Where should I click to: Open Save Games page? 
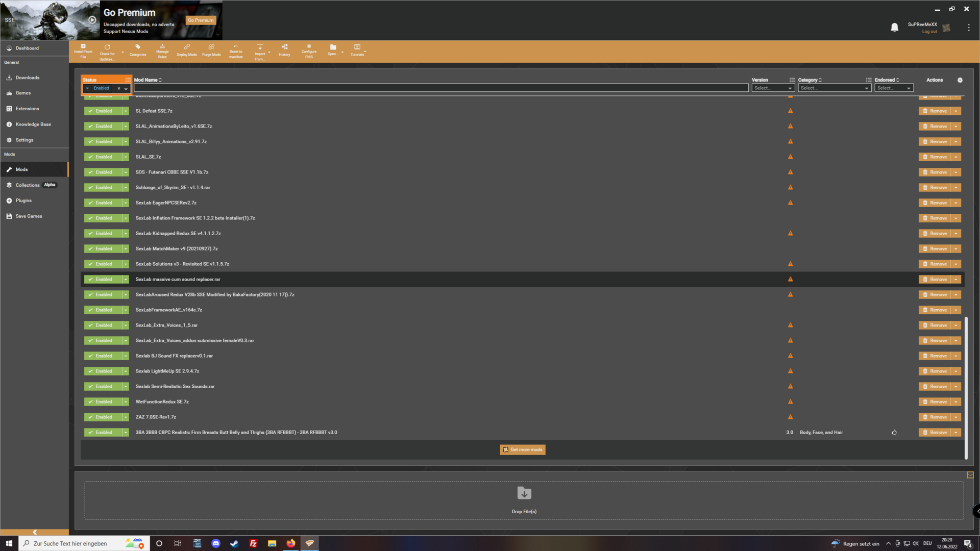29,216
